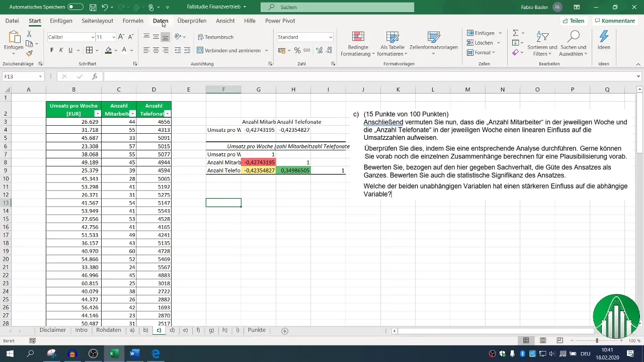This screenshot has width=644, height=362.
Task: Apply the yellow fill color bucket
Action: pos(108,50)
